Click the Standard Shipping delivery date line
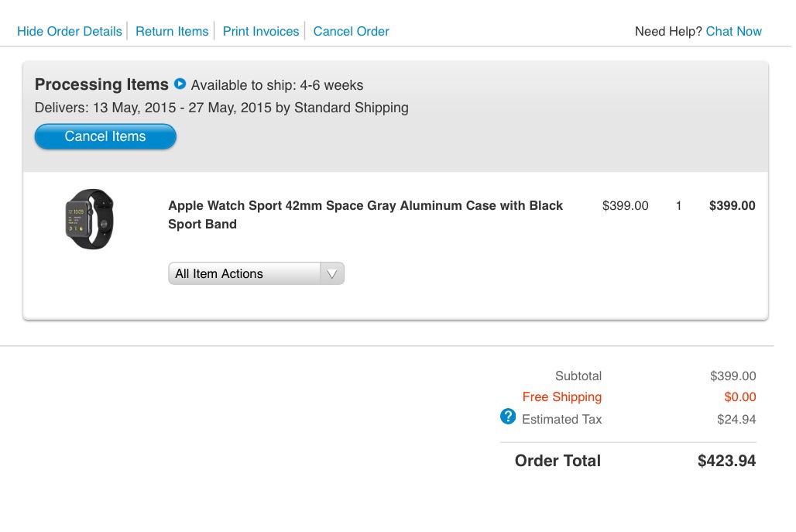 coord(221,108)
